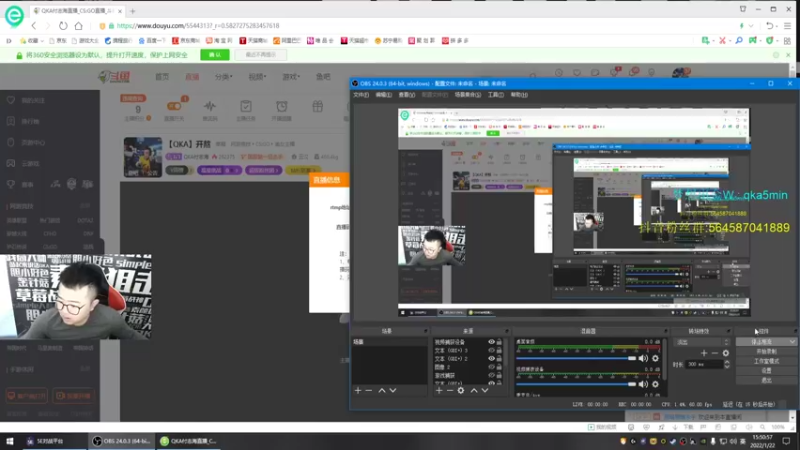Open desktop audio mixer settings gear
The height and width of the screenshot is (450, 800).
[656, 358]
